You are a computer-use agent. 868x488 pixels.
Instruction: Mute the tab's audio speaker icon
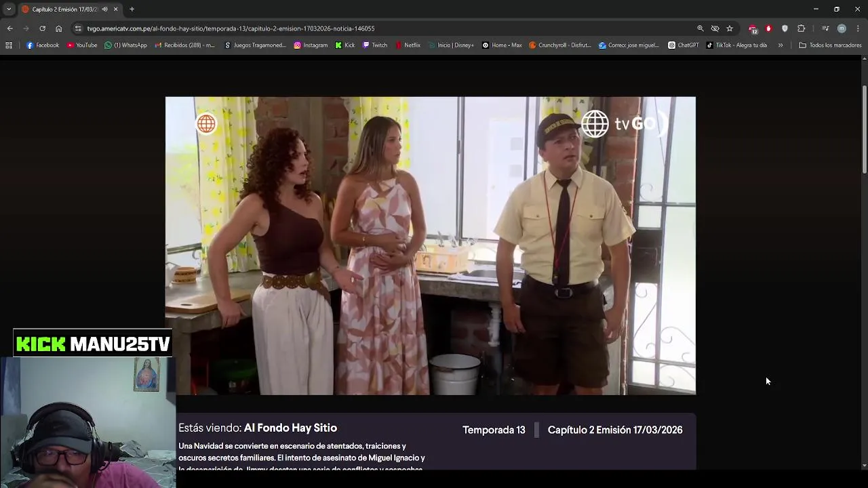104,9
